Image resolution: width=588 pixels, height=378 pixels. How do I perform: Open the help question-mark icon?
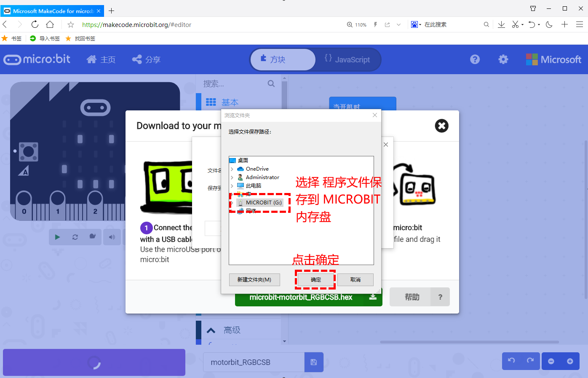[475, 59]
